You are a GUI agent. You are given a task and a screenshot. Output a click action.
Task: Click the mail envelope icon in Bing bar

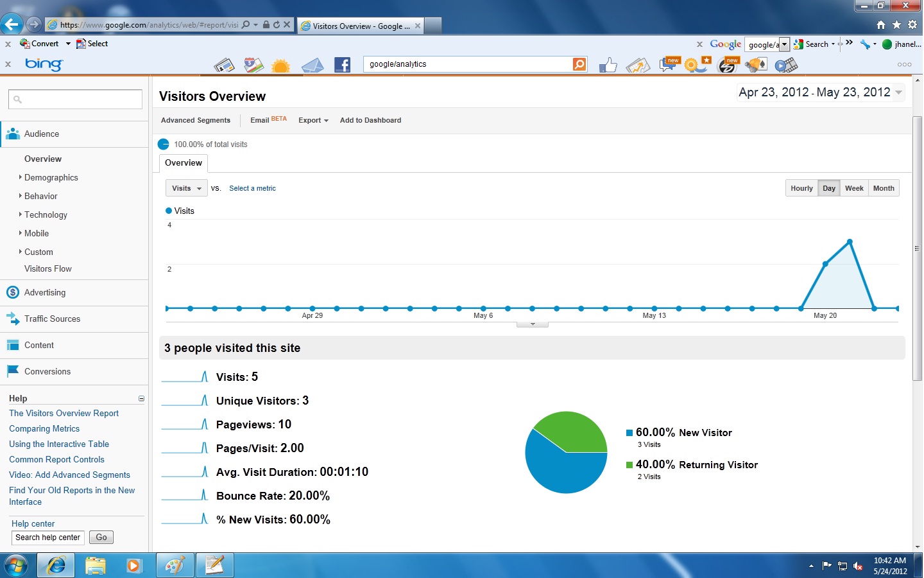(x=312, y=66)
